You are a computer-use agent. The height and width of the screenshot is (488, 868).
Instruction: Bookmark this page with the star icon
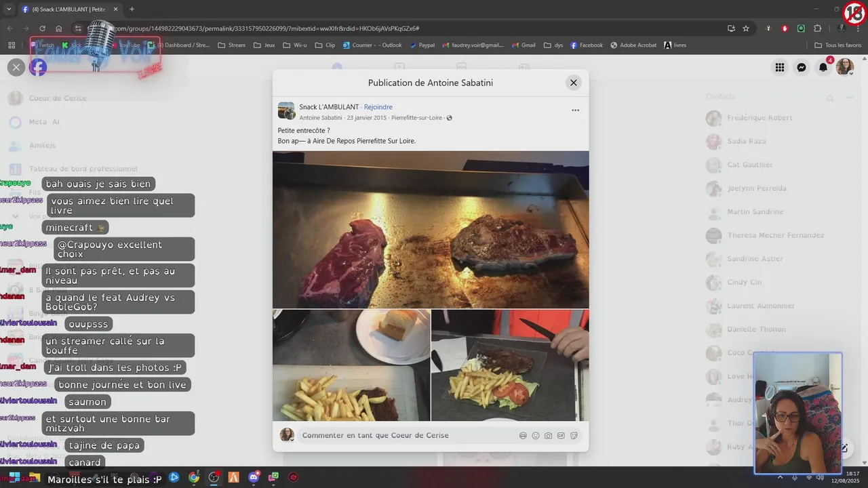pyautogui.click(x=746, y=28)
